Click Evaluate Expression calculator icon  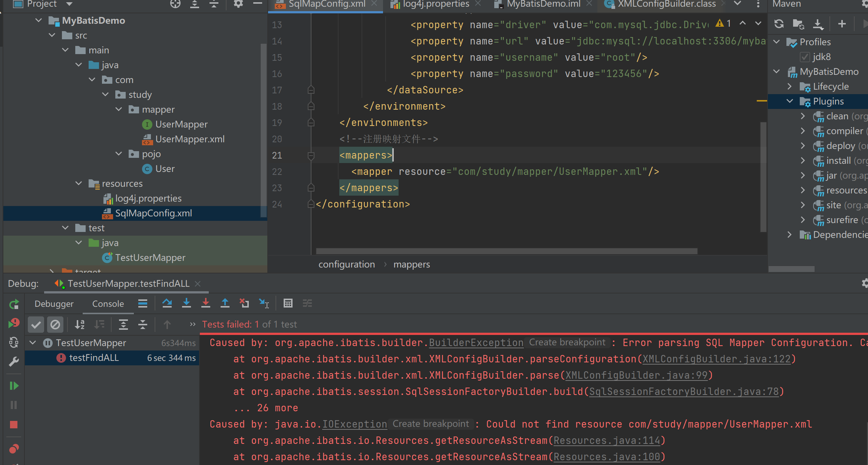point(288,303)
